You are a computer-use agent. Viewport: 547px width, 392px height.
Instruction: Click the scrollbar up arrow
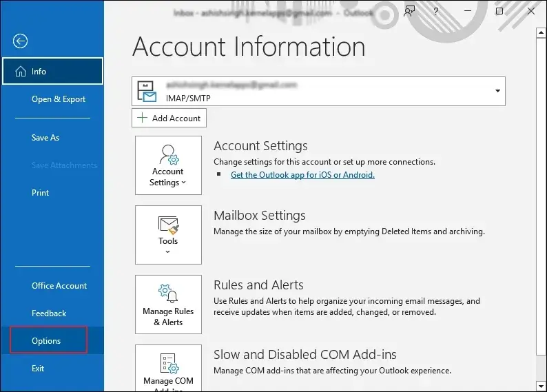[x=541, y=33]
